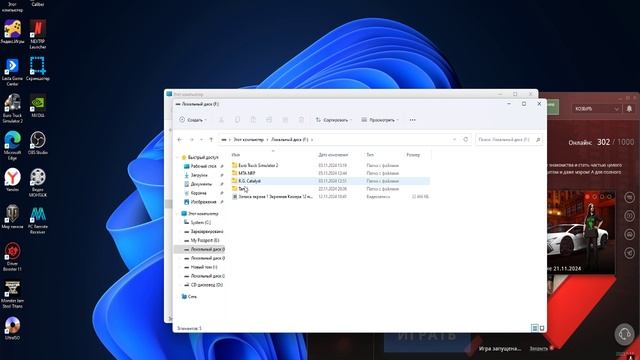Click the search magnifier icon
The height and width of the screenshot is (360, 640).
pos(538,140)
